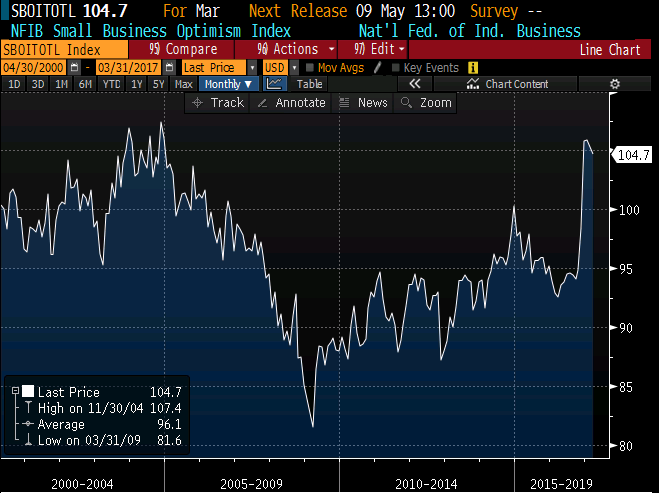
Task: Click the Next Release label in header
Action: [x=298, y=11]
